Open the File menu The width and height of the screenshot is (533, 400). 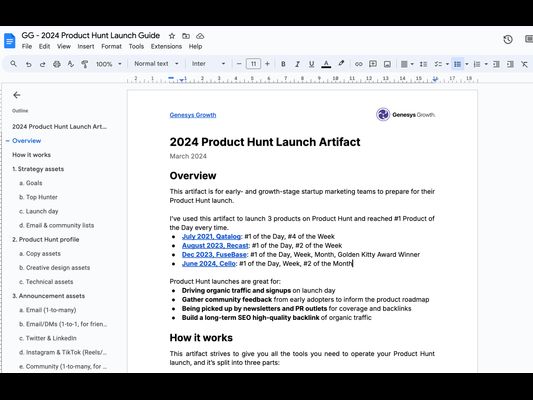click(x=27, y=47)
